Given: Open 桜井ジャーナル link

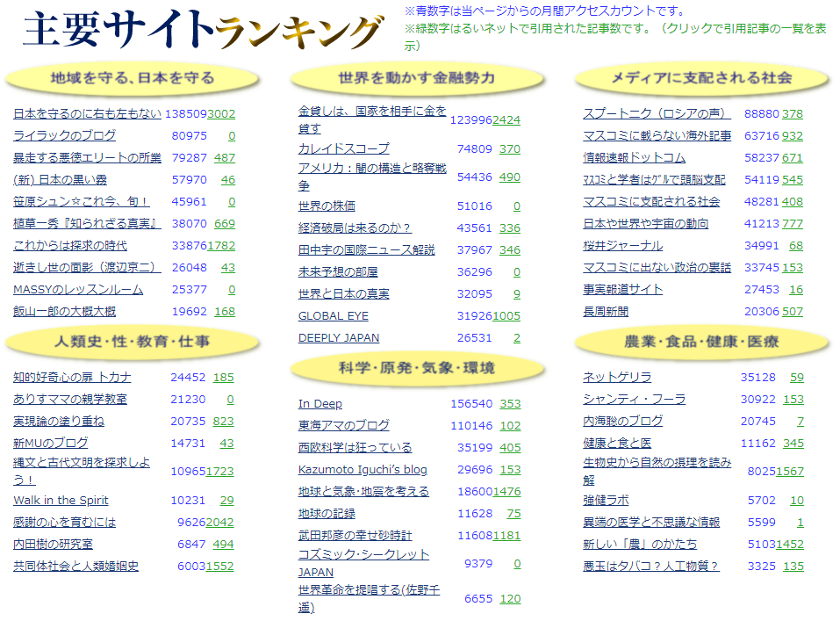Looking at the screenshot, I should point(623,246).
